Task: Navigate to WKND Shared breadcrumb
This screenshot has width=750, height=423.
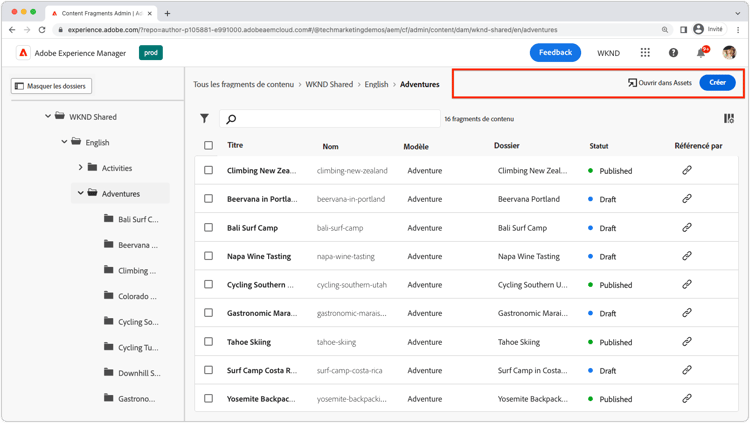Action: pyautogui.click(x=329, y=84)
